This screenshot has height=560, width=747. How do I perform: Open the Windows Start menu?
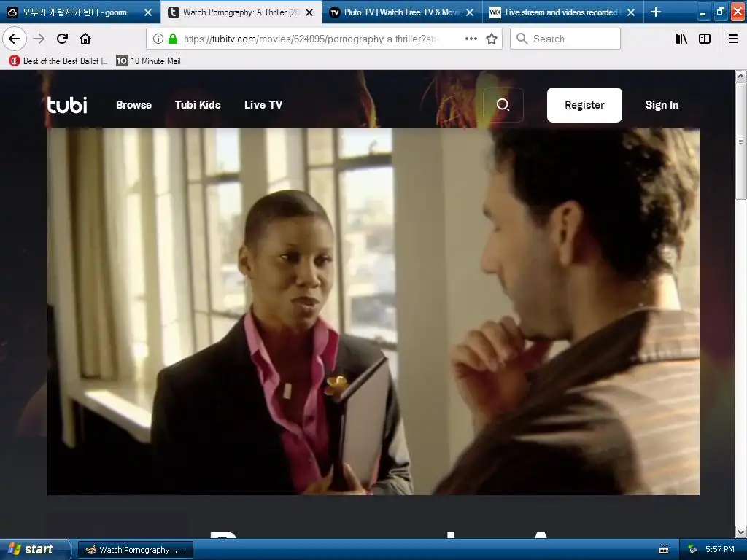pos(35,550)
